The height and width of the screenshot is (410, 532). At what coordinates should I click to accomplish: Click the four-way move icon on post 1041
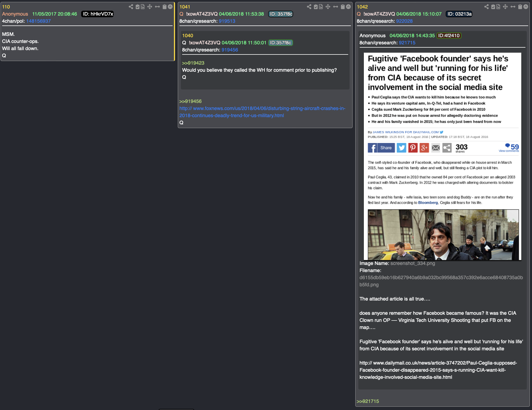[328, 7]
